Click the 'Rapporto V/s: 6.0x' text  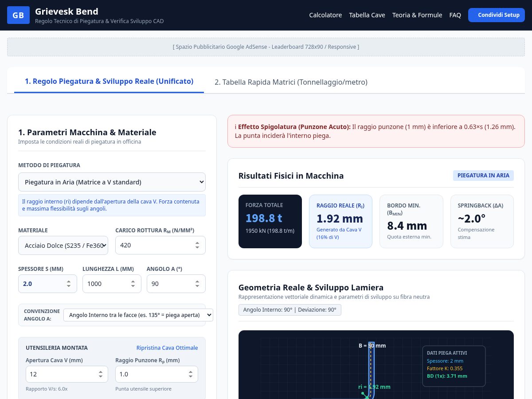[47, 389]
